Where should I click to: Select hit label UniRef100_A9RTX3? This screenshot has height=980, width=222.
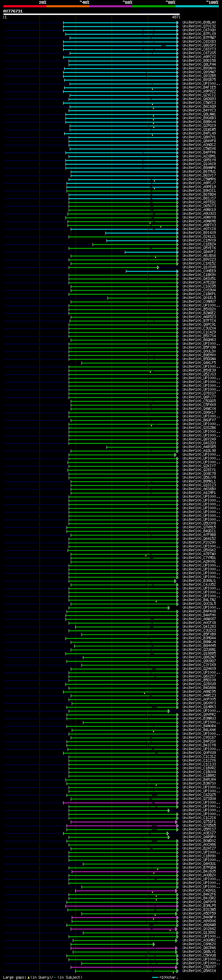pyautogui.click(x=199, y=225)
